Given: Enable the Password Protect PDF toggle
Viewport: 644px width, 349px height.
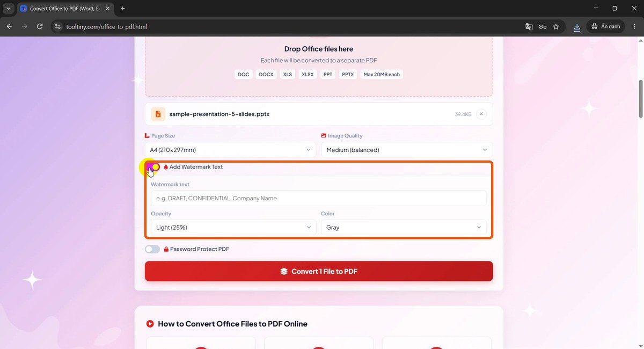Looking at the screenshot, I should pos(152,249).
